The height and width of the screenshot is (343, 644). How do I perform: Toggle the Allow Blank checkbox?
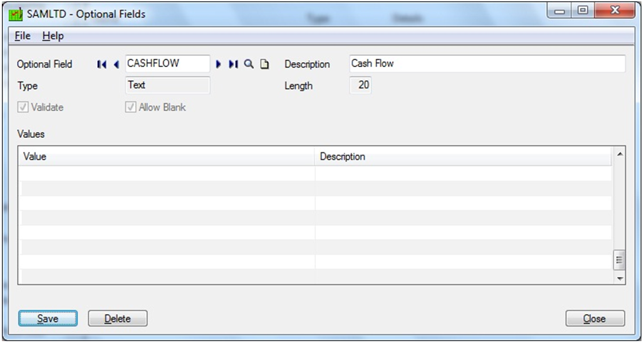pos(130,107)
